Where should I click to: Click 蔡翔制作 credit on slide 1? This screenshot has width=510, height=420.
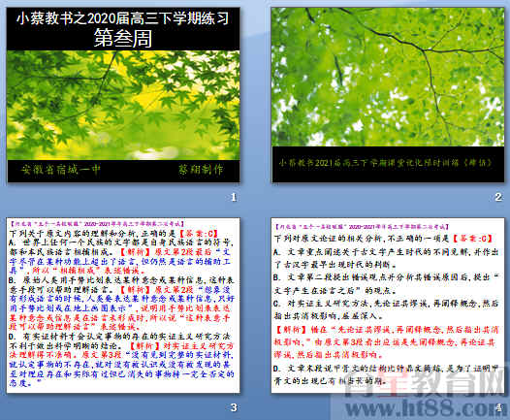point(201,170)
